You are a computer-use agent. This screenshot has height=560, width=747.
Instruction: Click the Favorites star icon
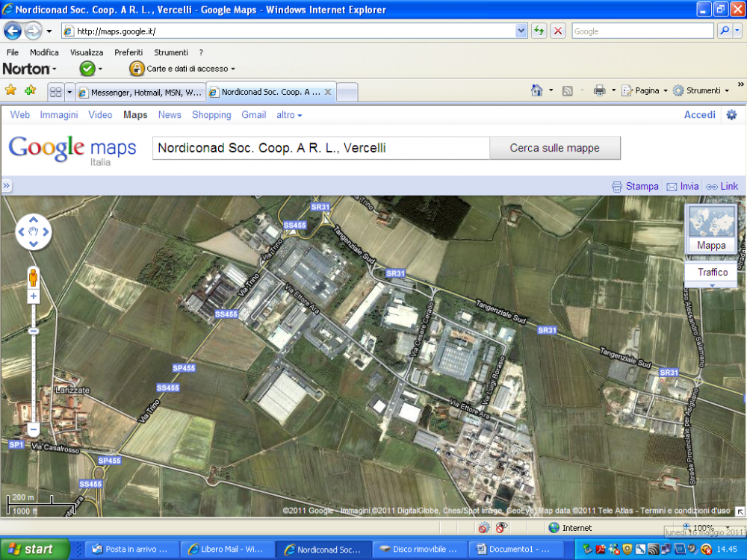(10, 90)
